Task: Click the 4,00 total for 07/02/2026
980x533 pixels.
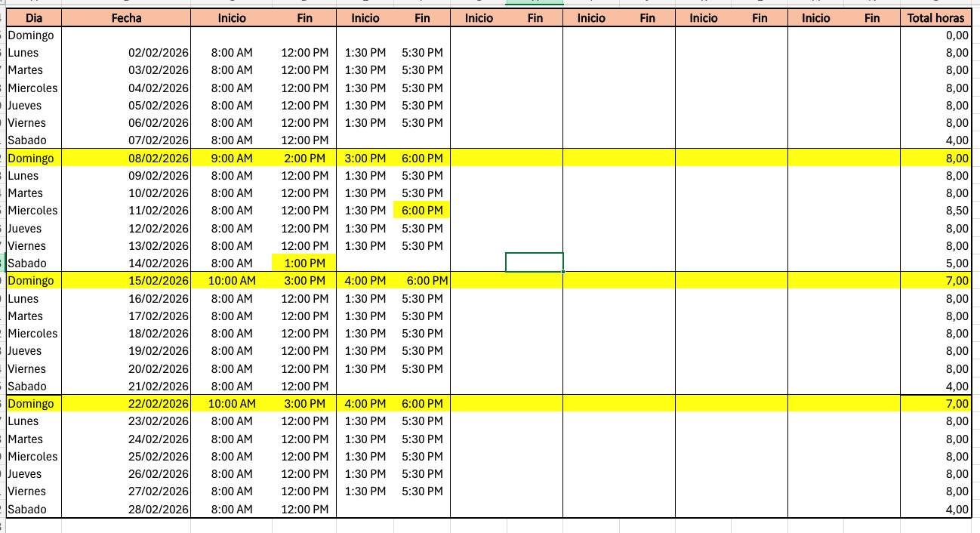Action: (935, 140)
